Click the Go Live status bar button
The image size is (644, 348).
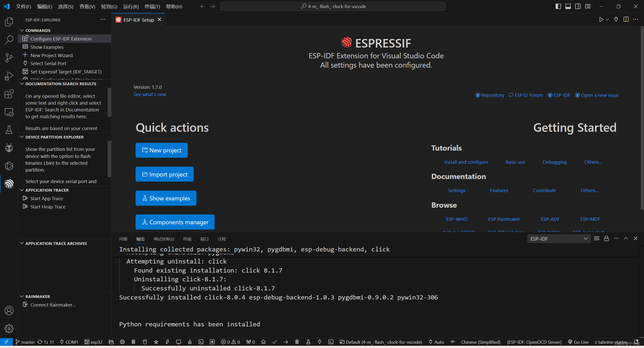click(x=578, y=342)
